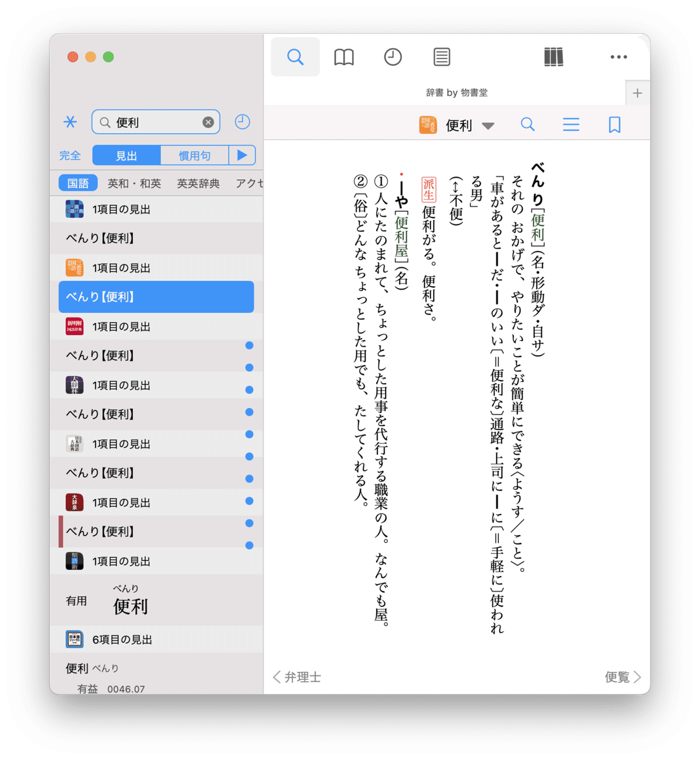Click the red 新明解 dictionary icon
Screen dimensions: 700x760
tap(74, 326)
